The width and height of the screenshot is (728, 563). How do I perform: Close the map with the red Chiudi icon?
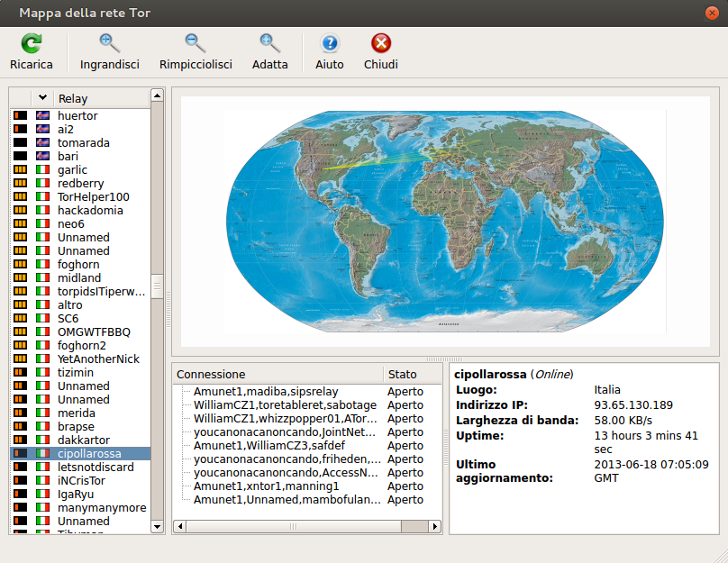tap(381, 51)
